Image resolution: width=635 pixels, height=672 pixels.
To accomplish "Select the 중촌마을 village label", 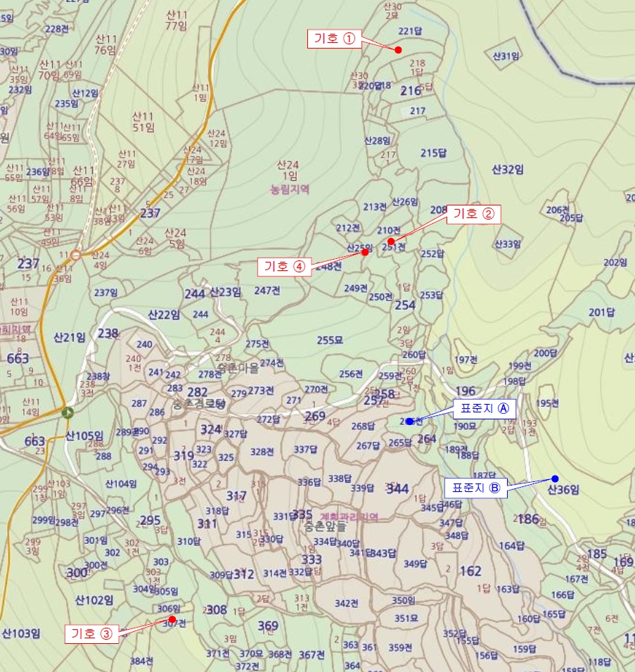I will pyautogui.click(x=238, y=368).
